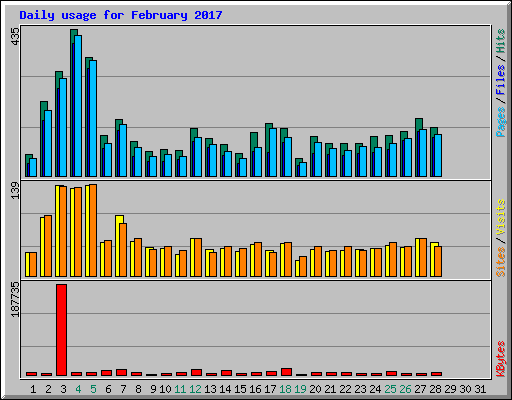
Task: Click green day label 12
Action: click(x=195, y=389)
